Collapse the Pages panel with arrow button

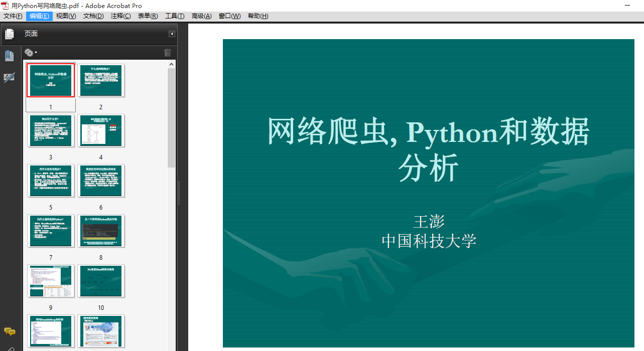tap(172, 34)
